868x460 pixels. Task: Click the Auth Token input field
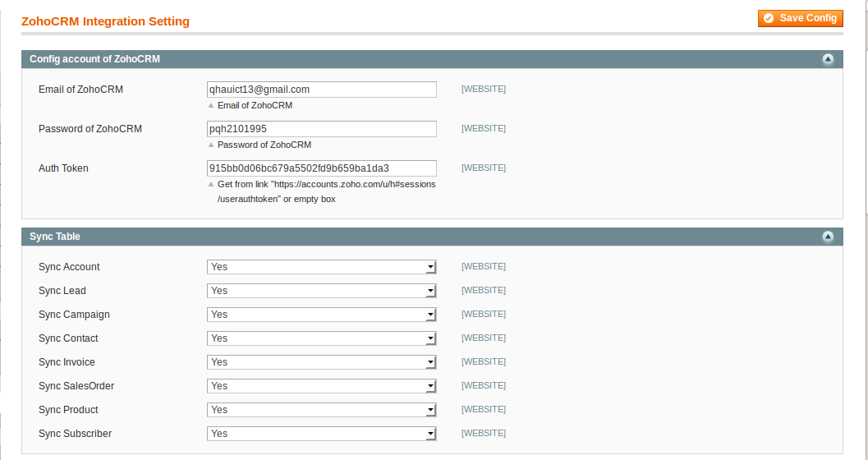tap(322, 168)
